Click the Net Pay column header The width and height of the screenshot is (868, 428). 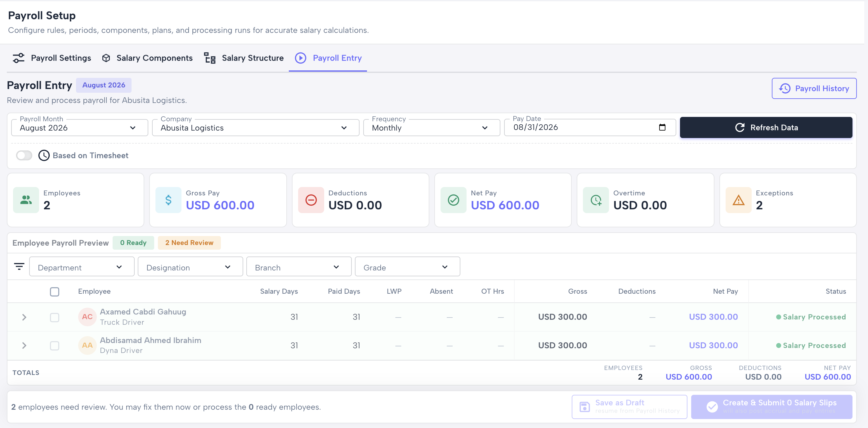pos(726,291)
